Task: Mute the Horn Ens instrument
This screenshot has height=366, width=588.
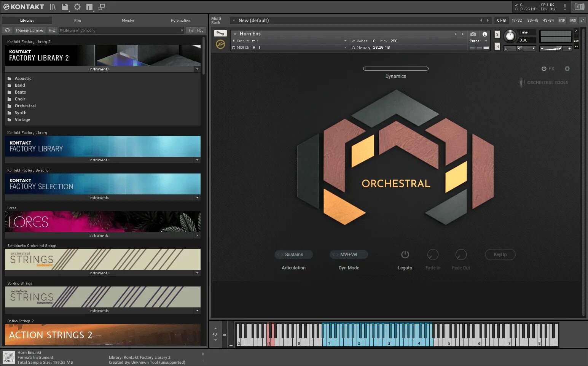Action: (x=497, y=46)
